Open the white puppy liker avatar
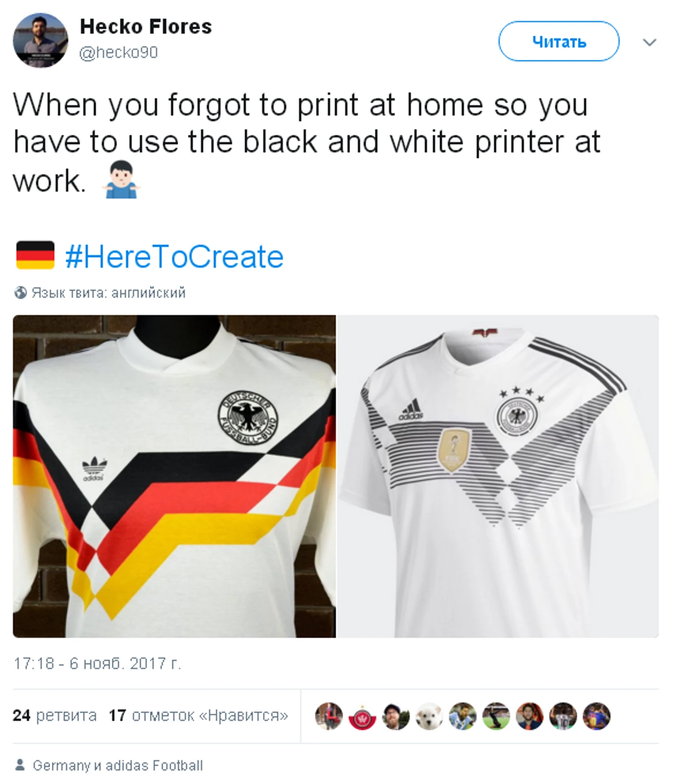676x784 pixels. (429, 716)
